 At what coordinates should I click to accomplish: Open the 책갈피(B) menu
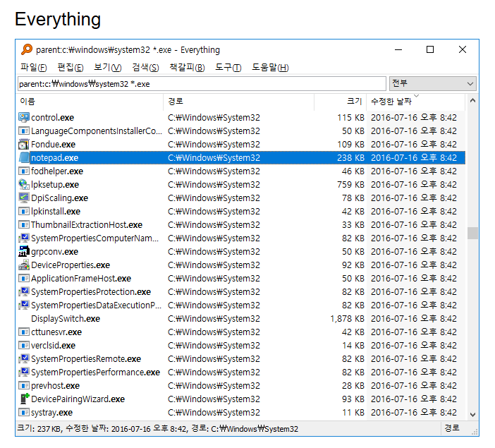[x=187, y=67]
